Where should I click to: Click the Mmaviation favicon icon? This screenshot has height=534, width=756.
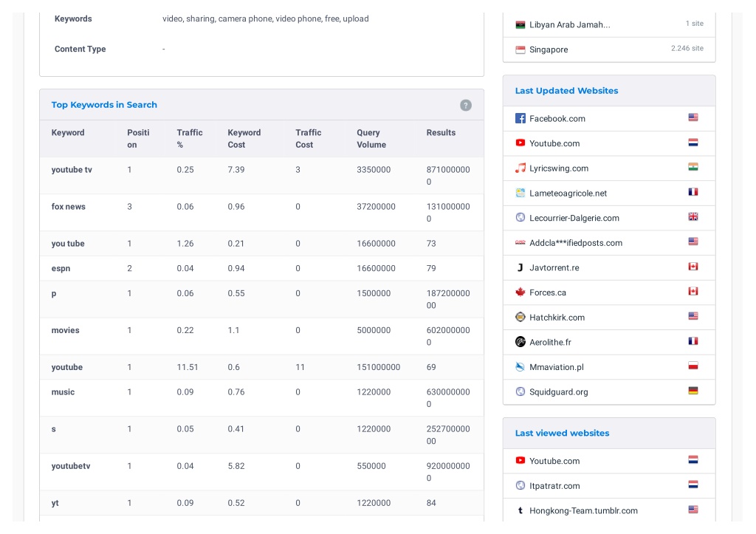click(x=520, y=366)
